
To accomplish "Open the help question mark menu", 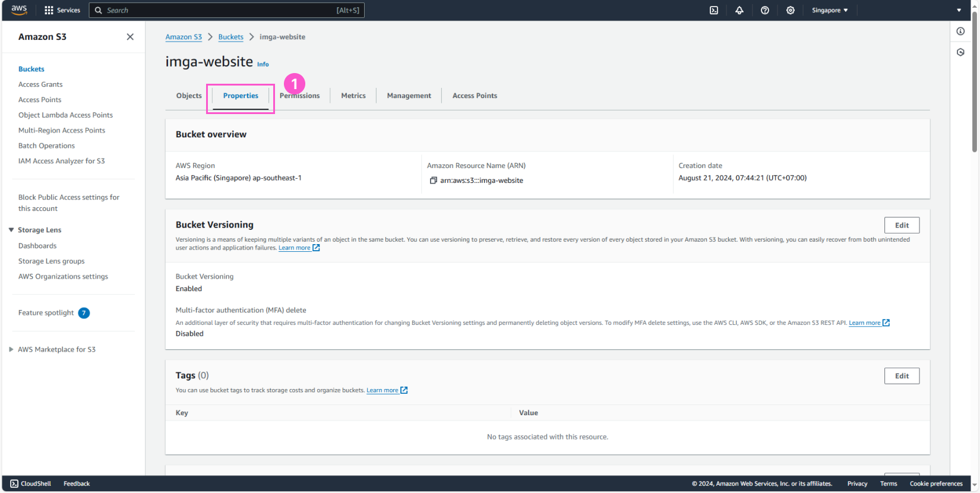I will tap(765, 10).
